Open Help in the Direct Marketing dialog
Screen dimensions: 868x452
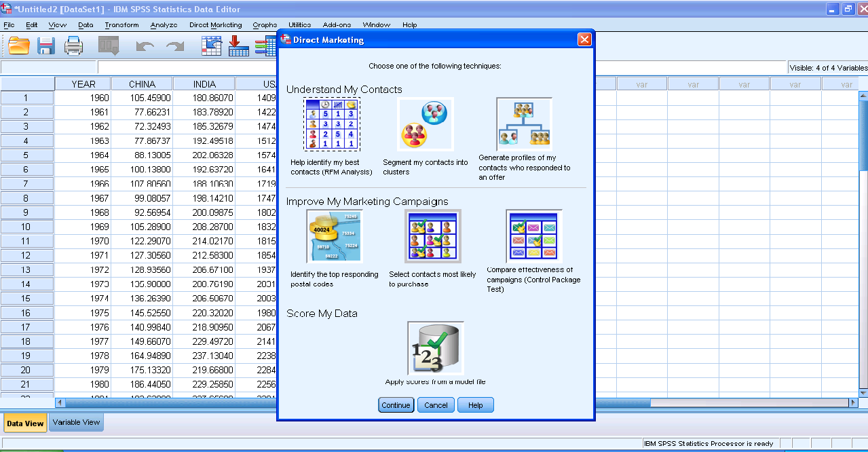click(475, 405)
